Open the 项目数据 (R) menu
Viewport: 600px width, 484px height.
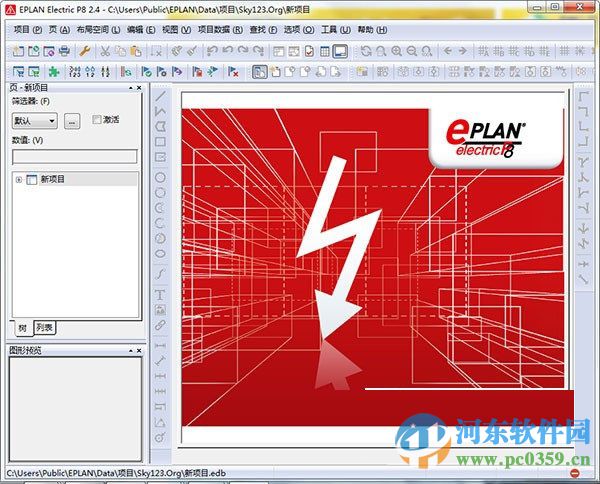click(220, 30)
